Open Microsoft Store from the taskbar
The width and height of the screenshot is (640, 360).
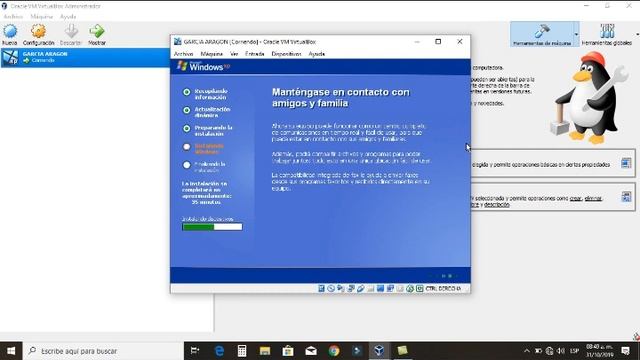tap(288, 351)
